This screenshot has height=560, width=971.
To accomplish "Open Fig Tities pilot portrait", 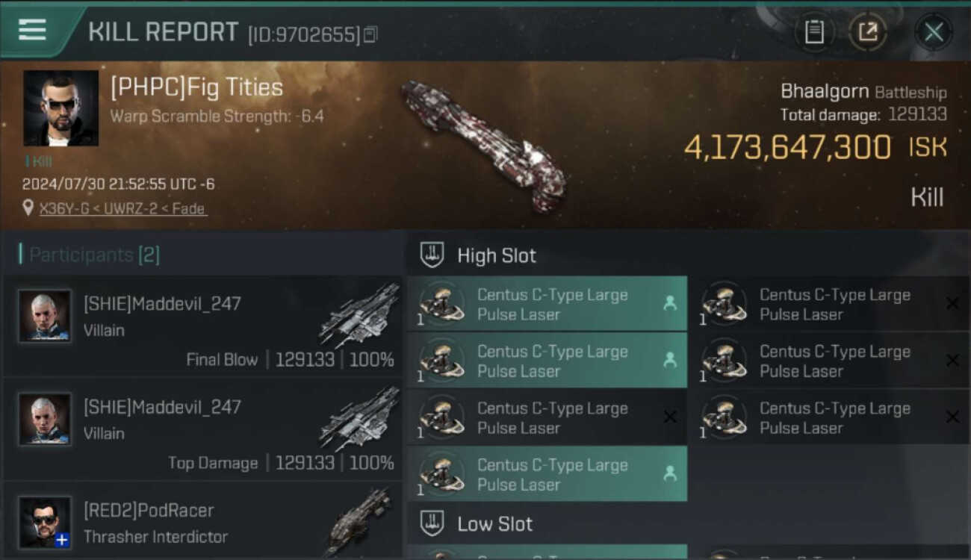I will (61, 108).
